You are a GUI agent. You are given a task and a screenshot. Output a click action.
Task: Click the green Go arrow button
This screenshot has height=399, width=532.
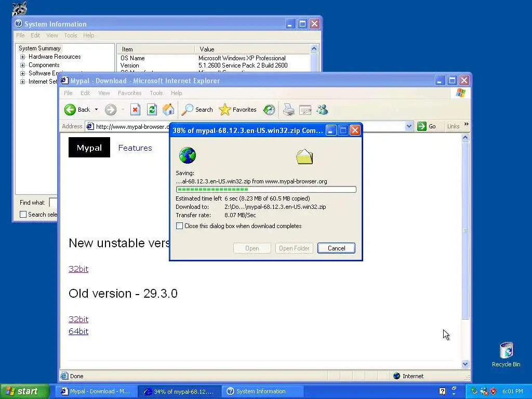point(422,126)
